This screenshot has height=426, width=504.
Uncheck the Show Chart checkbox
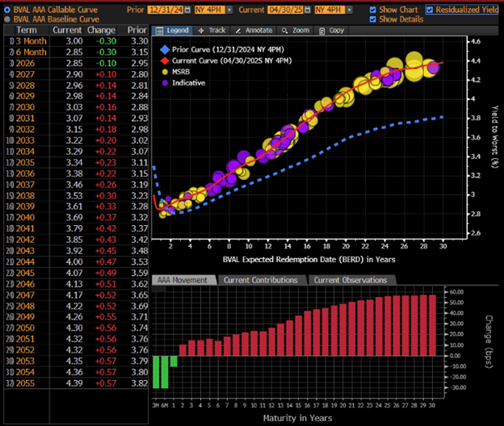click(x=372, y=10)
